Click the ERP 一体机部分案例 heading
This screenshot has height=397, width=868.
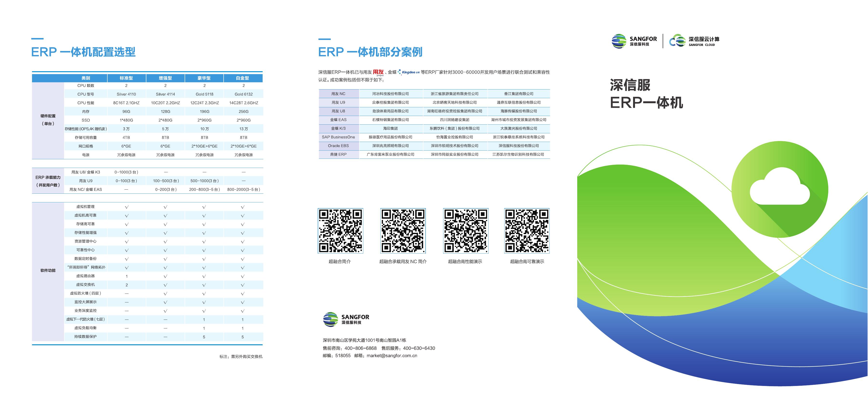[x=370, y=52]
